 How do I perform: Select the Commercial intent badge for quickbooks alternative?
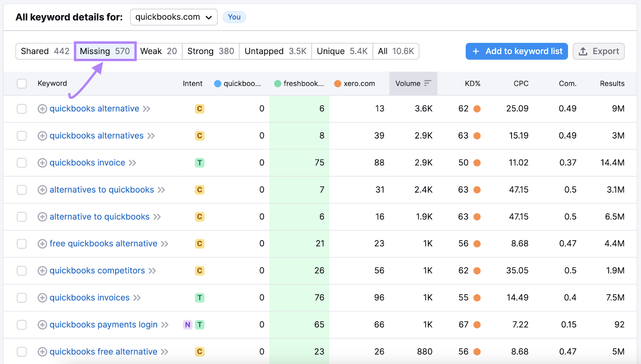pos(200,109)
